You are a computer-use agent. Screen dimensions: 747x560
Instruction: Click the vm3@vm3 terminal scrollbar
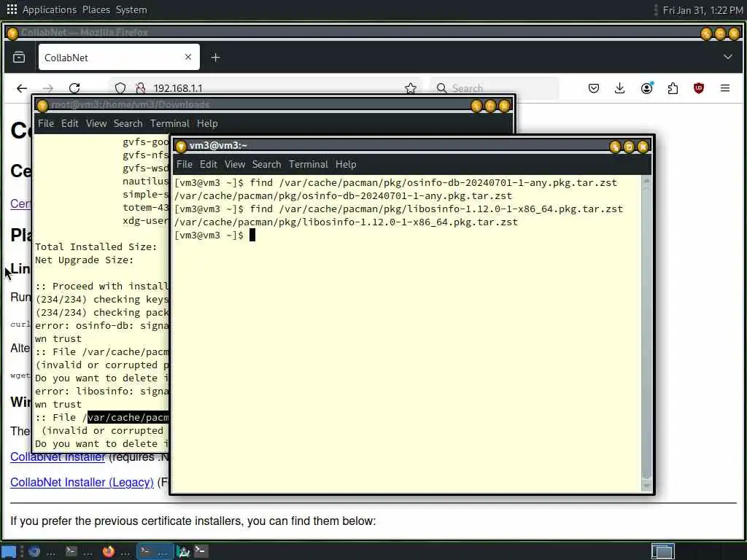point(646,333)
